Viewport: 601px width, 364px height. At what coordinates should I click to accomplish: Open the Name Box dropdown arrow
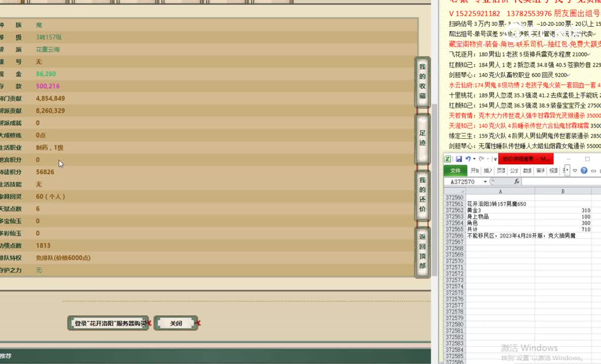click(485, 181)
